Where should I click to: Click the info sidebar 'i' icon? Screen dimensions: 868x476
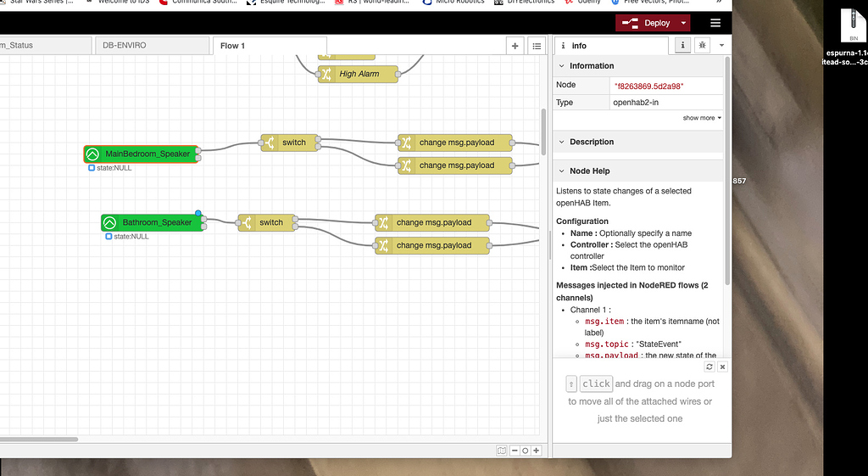pyautogui.click(x=683, y=46)
